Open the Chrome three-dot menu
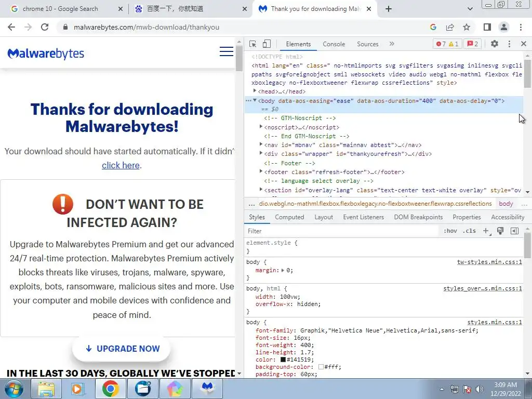The image size is (532, 399). point(521,27)
